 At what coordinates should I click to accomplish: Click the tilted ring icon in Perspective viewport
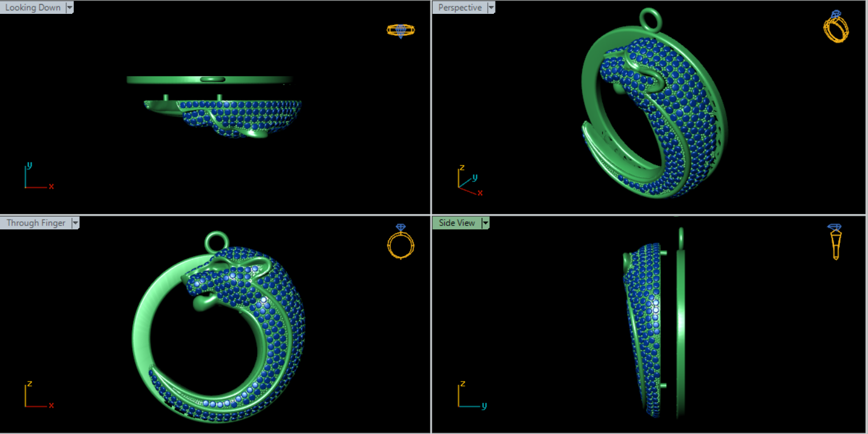point(836,27)
